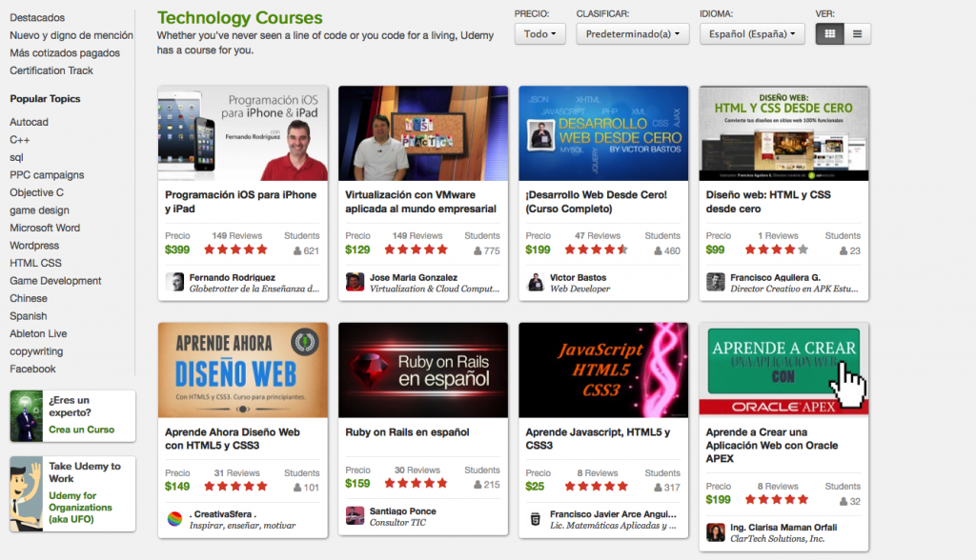Open the 'Predeterminado(a)' sorting dropdown

coord(633,33)
